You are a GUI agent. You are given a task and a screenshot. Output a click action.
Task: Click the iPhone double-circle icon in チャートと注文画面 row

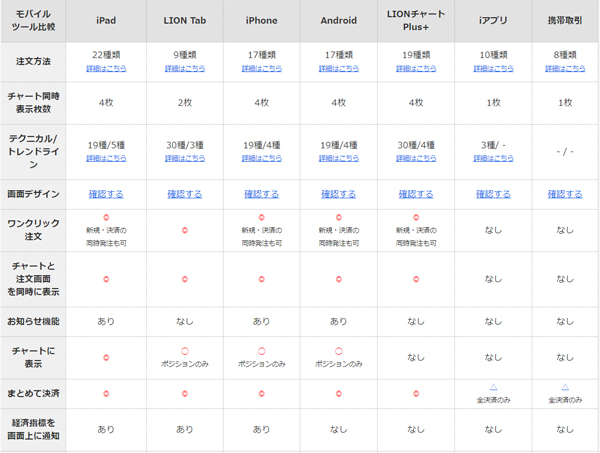(261, 279)
